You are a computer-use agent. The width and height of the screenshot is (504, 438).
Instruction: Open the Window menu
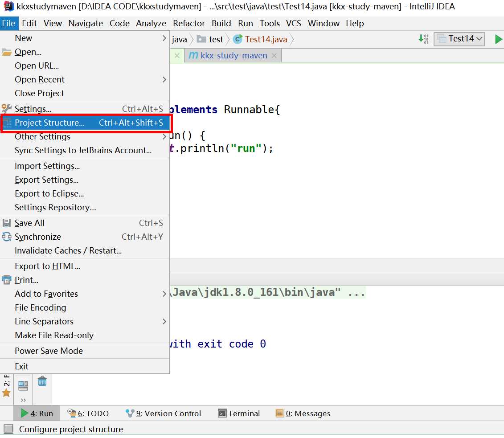pyautogui.click(x=324, y=24)
